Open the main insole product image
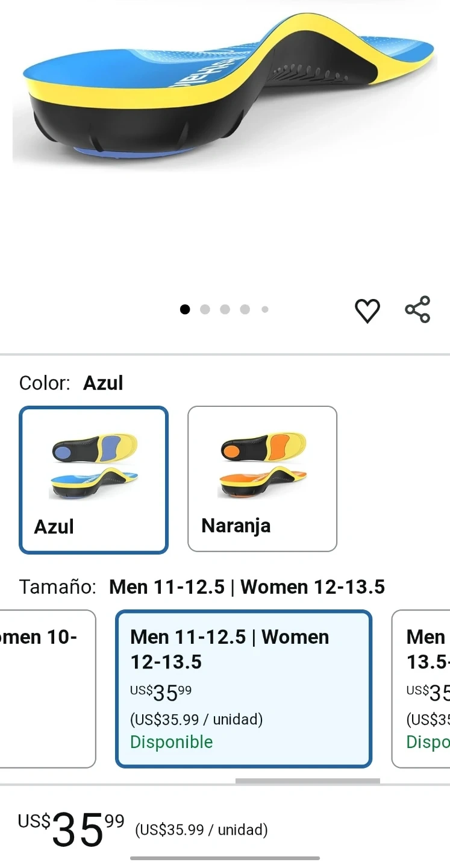 (225, 90)
